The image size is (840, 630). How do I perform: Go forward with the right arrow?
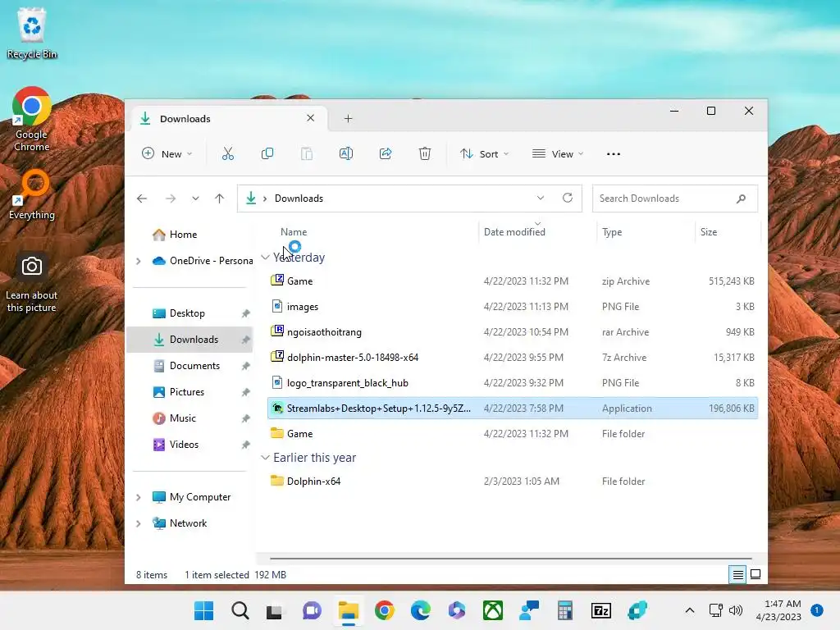(171, 199)
